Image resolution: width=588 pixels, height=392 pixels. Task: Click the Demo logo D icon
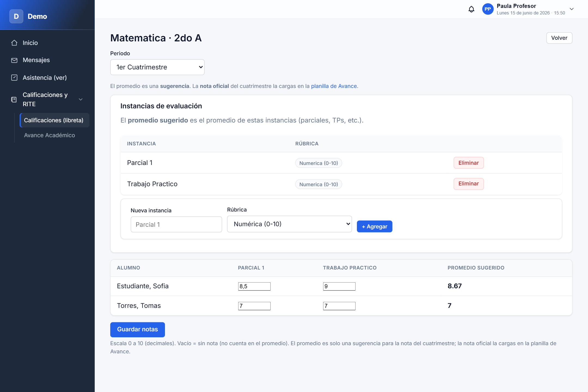coord(16,16)
